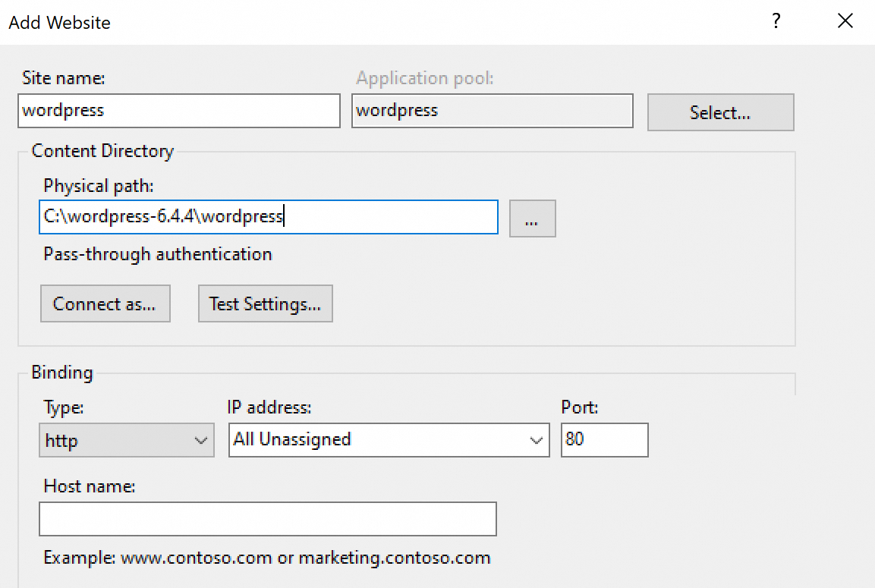Close the Add Website dialog

pyautogui.click(x=845, y=22)
